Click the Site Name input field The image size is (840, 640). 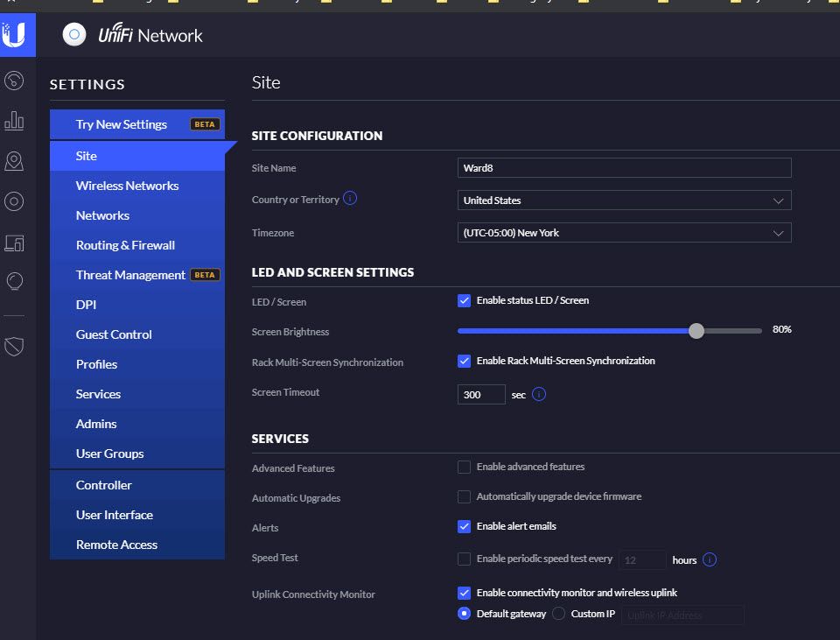(624, 168)
